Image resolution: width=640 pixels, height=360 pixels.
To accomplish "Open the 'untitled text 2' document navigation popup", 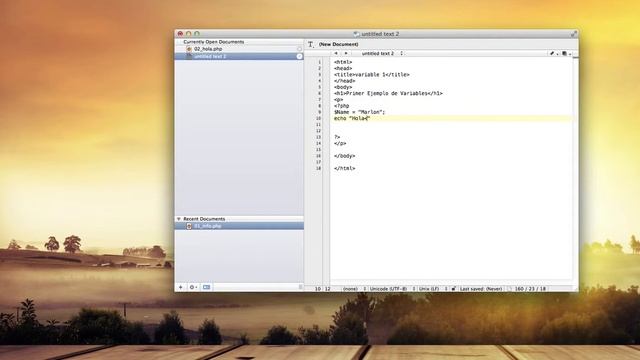I will (x=382, y=53).
